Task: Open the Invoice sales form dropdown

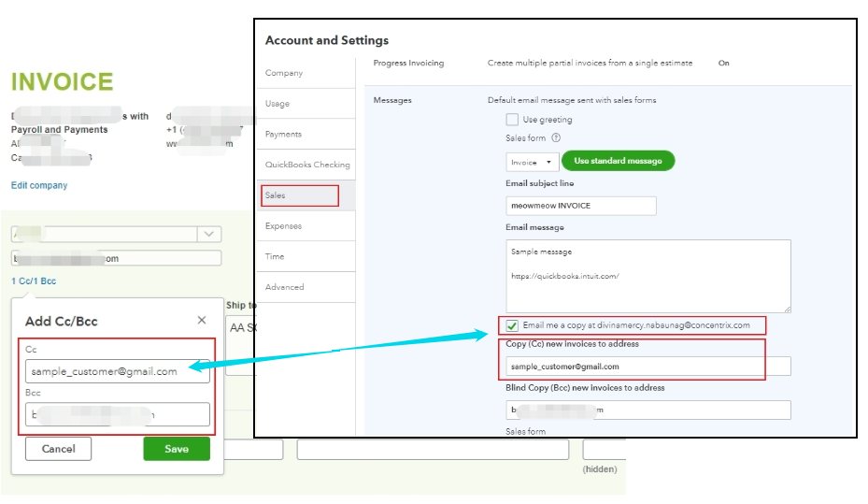Action: pos(532,163)
